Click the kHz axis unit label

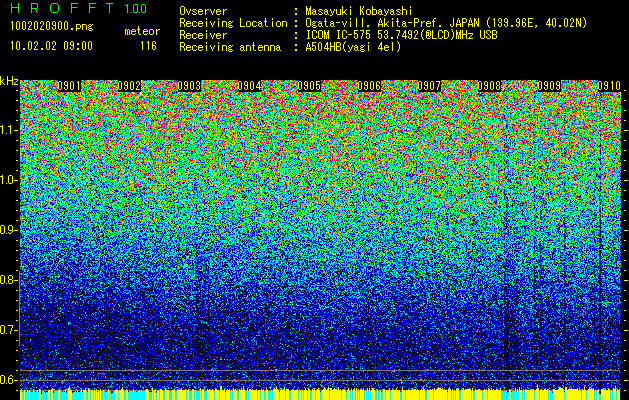click(x=9, y=81)
